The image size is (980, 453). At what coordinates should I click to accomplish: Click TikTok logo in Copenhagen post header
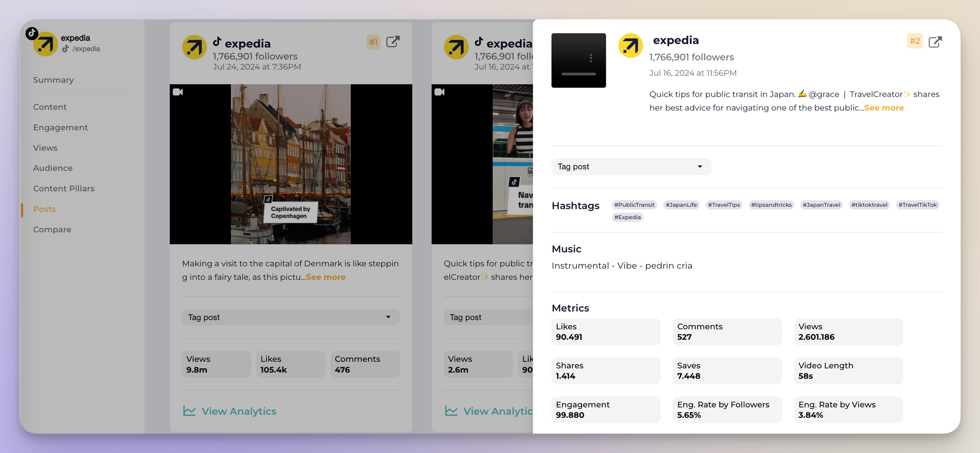(217, 42)
